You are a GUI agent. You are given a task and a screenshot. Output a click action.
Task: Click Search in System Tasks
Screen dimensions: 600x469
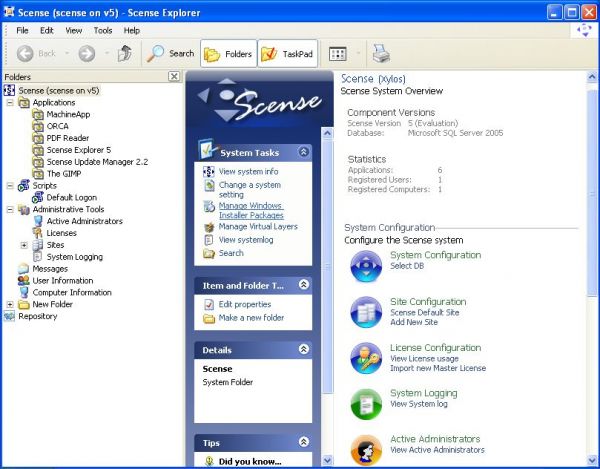coord(231,253)
